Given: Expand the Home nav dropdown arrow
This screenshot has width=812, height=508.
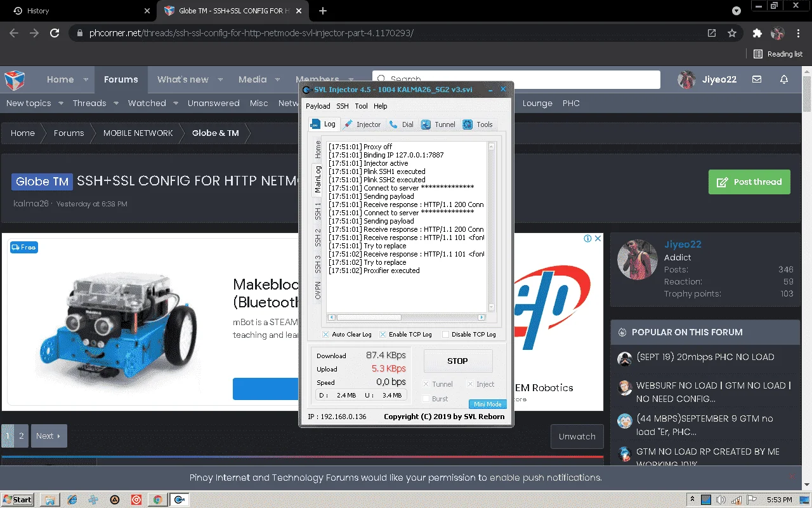Looking at the screenshot, I should pos(87,79).
